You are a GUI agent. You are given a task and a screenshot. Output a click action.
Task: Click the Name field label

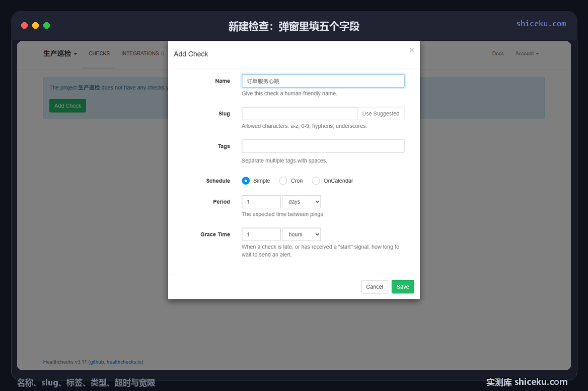point(223,81)
